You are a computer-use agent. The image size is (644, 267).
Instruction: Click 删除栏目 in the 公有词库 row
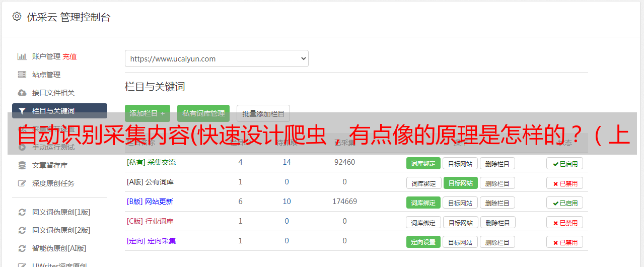tap(497, 183)
